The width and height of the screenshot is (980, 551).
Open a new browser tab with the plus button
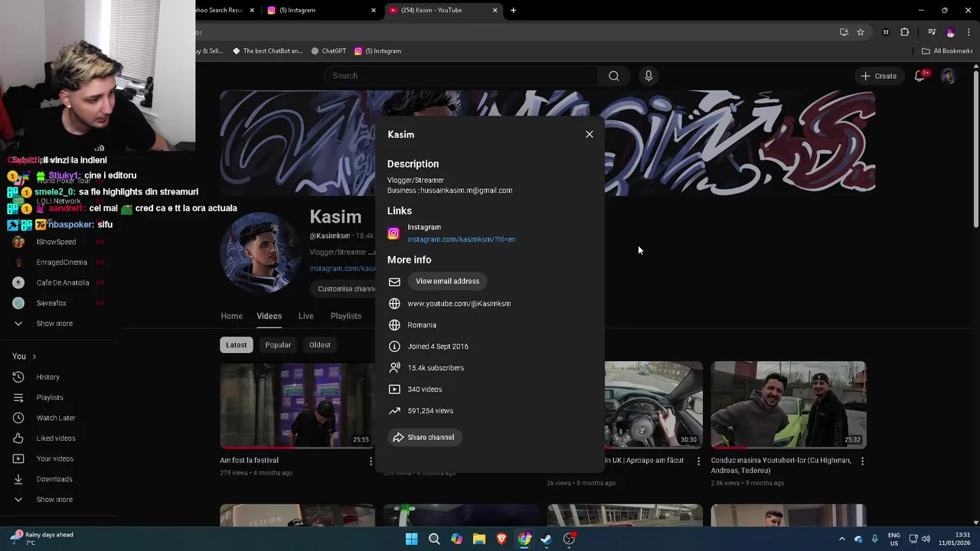point(513,10)
